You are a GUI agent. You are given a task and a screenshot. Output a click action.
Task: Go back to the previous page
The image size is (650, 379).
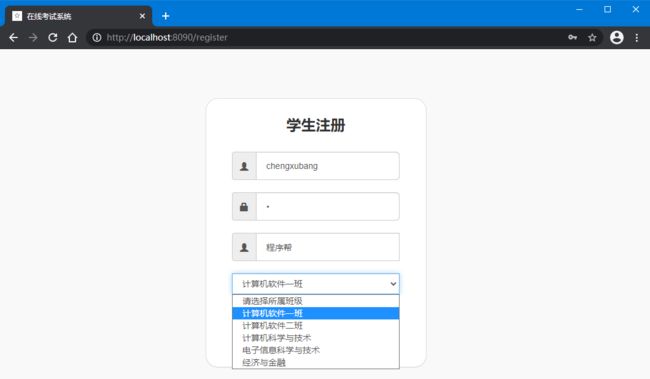point(13,38)
